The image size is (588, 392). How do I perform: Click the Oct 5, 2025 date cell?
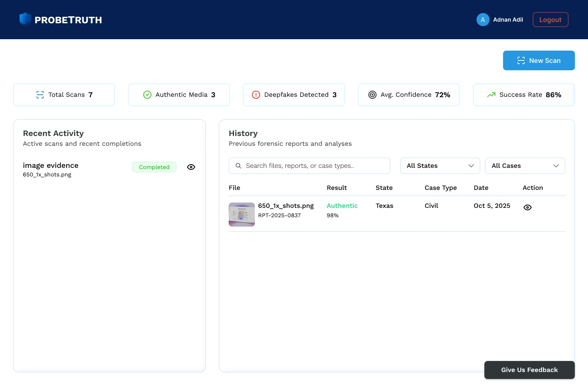coord(492,206)
